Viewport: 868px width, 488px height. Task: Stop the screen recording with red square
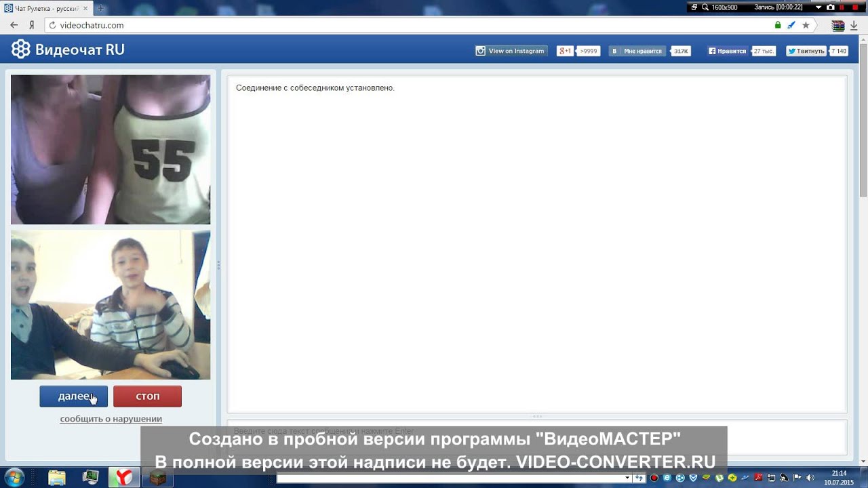coord(856,7)
